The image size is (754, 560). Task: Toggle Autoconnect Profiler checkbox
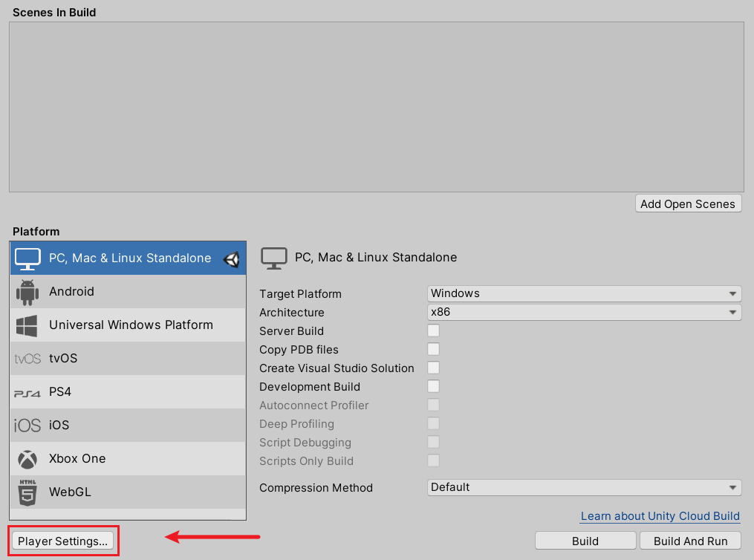pyautogui.click(x=433, y=406)
